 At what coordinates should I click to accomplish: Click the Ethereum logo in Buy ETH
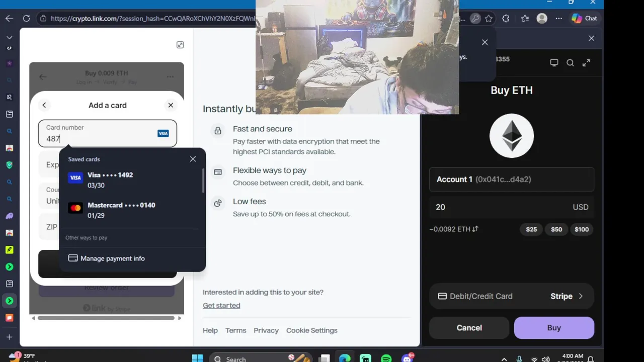tap(512, 136)
